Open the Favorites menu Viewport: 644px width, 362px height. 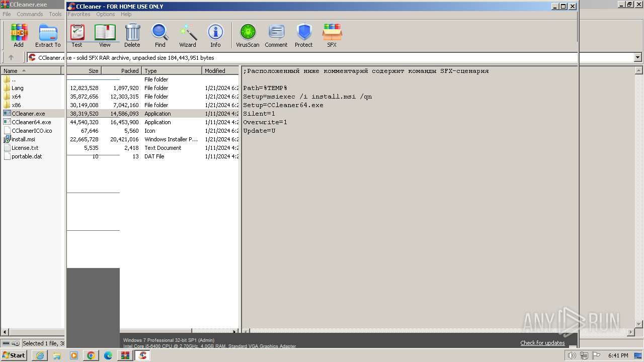(79, 14)
